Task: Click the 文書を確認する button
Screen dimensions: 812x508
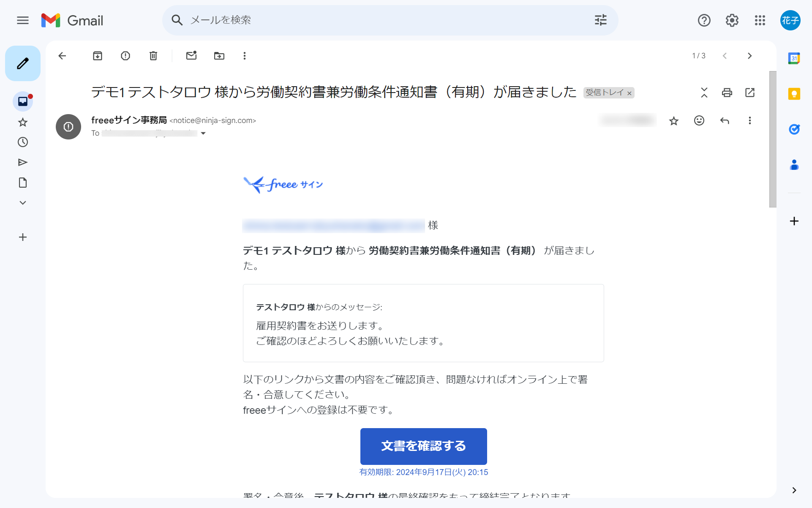Action: (x=423, y=446)
